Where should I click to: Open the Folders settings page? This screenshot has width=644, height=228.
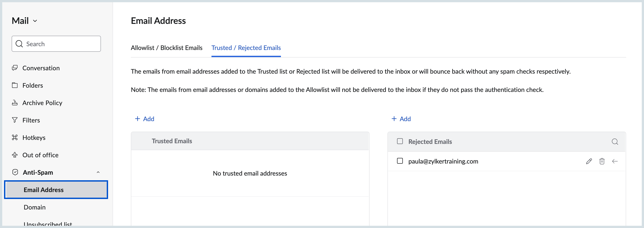[33, 85]
